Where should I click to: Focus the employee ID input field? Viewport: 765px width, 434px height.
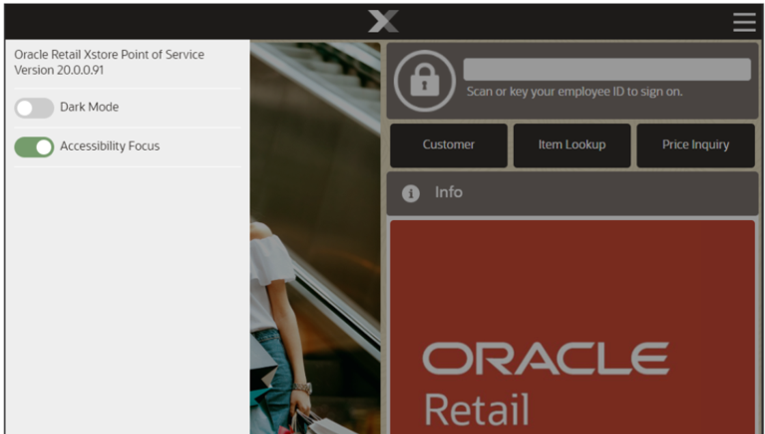[607, 69]
